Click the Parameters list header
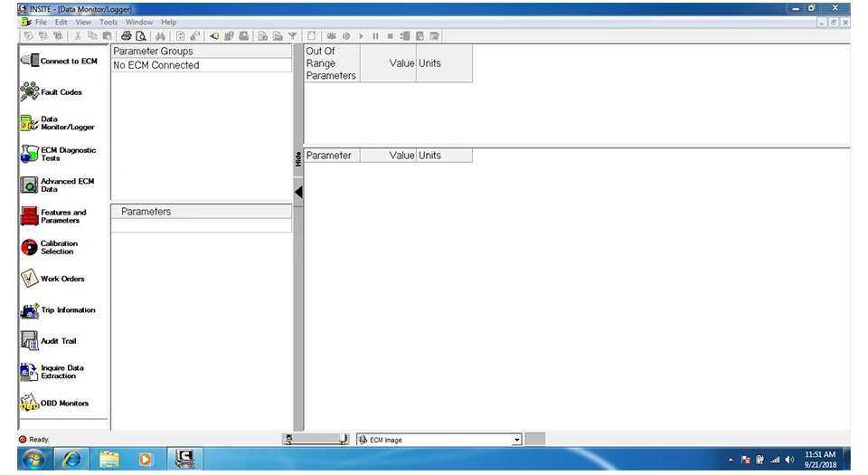The height and width of the screenshot is (475, 868). pos(201,212)
